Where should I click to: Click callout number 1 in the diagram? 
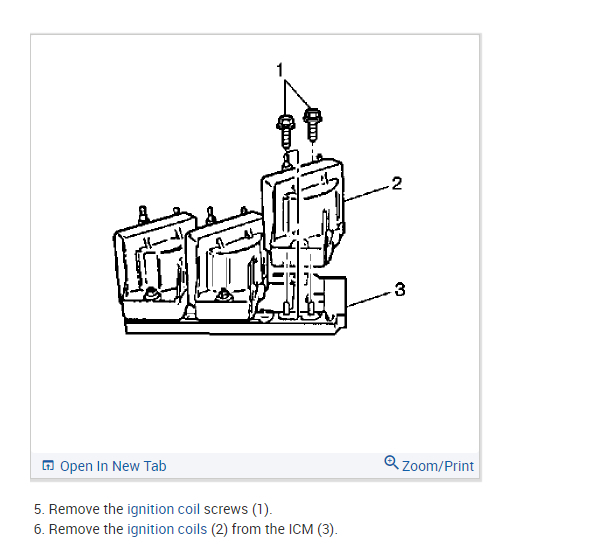280,70
